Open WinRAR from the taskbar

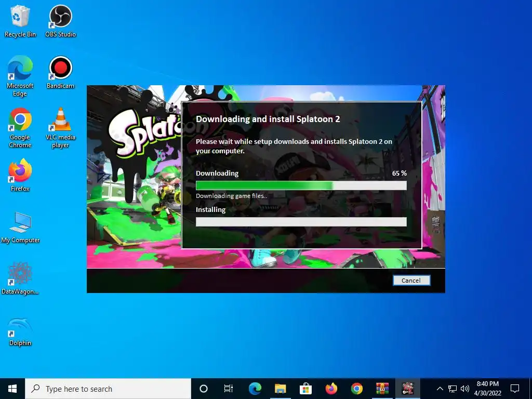[382, 389]
